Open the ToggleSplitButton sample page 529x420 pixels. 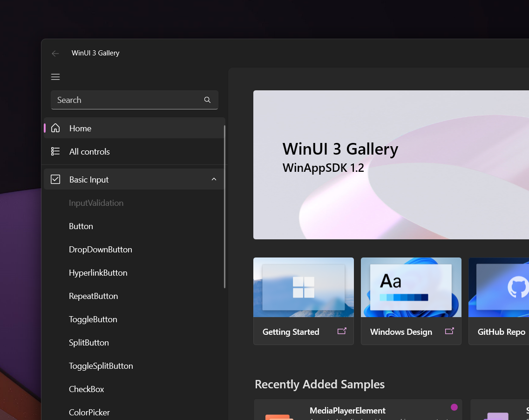pos(101,366)
